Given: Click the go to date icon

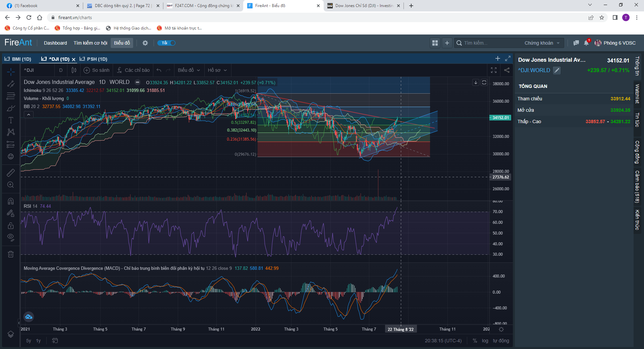Looking at the screenshot, I should point(55,341).
